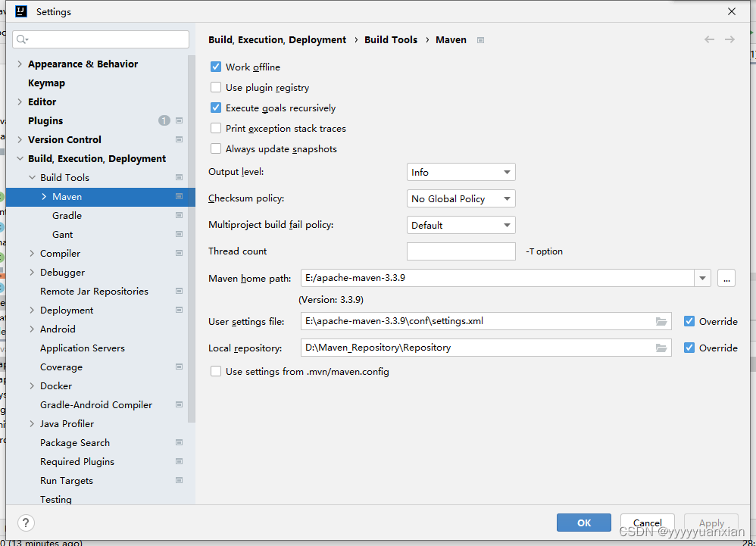The width and height of the screenshot is (756, 546).
Task: Open Maven home path dropdown arrow
Action: (702, 278)
